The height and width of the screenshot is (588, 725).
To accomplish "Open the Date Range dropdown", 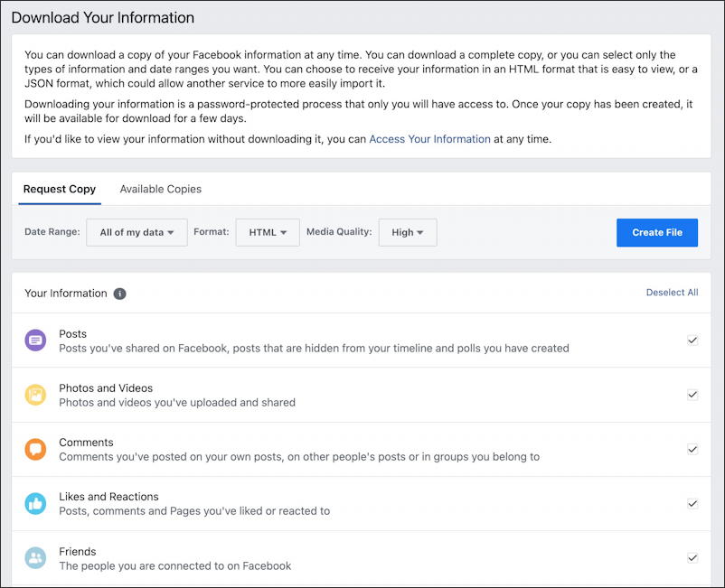I will pyautogui.click(x=137, y=232).
